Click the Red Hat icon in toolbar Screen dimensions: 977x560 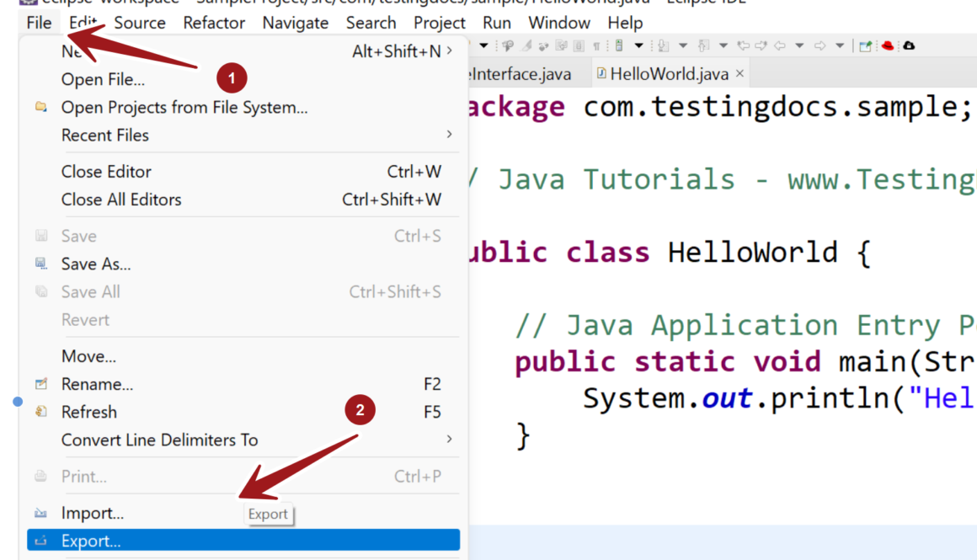coord(888,45)
